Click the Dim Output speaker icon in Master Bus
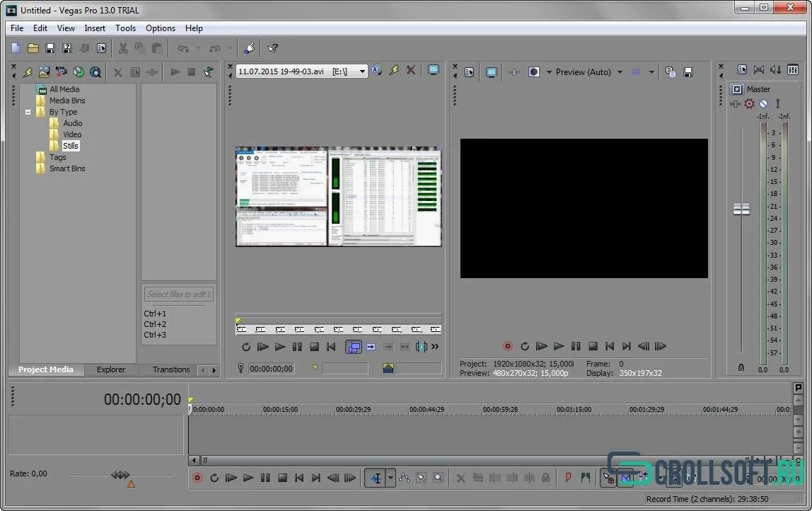Screen dimensions: 812x511 tap(776, 70)
